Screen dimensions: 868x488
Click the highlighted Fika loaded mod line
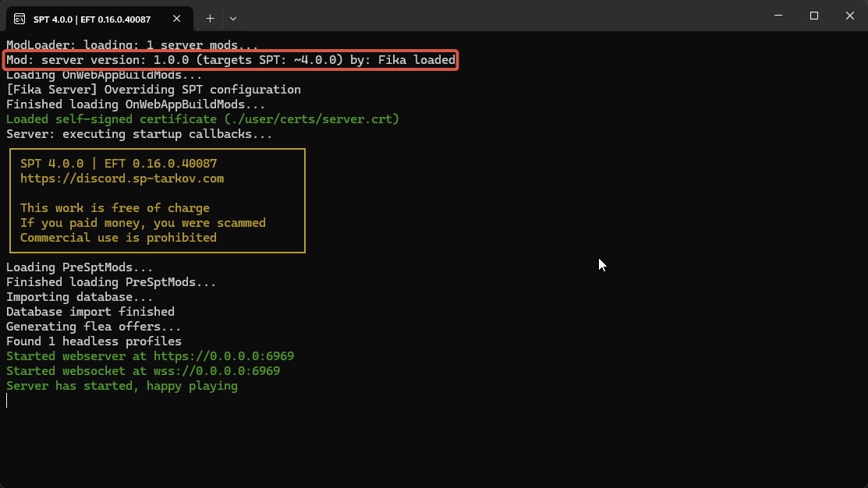coord(231,60)
